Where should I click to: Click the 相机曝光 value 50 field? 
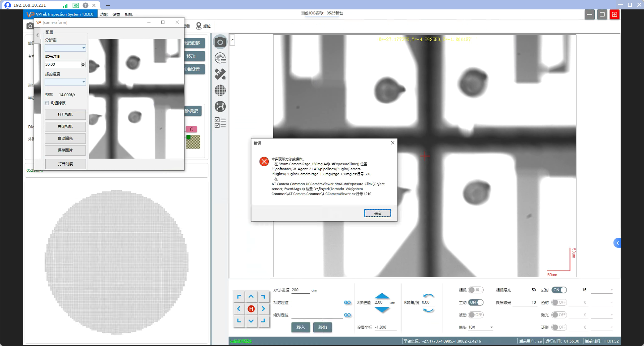pos(525,290)
